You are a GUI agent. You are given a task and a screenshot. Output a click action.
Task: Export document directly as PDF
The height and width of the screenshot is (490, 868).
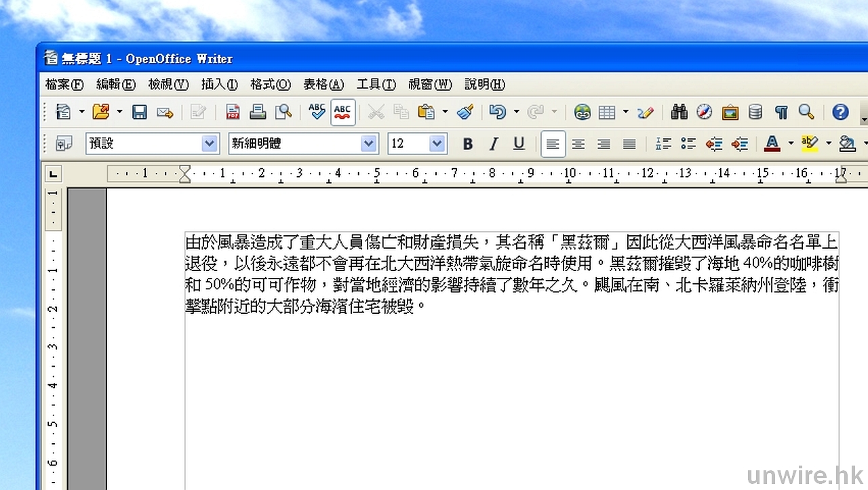[x=233, y=112]
